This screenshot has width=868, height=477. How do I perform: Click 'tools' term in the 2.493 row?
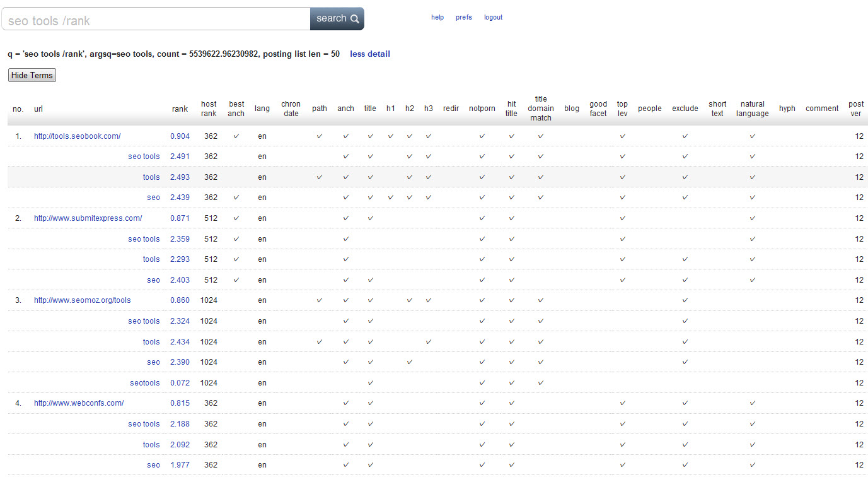[151, 177]
